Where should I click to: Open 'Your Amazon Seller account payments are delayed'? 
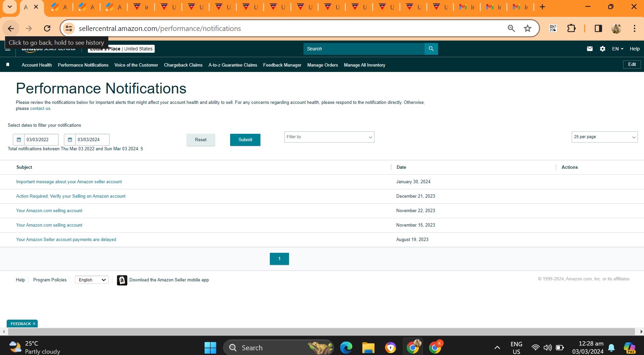click(x=66, y=240)
